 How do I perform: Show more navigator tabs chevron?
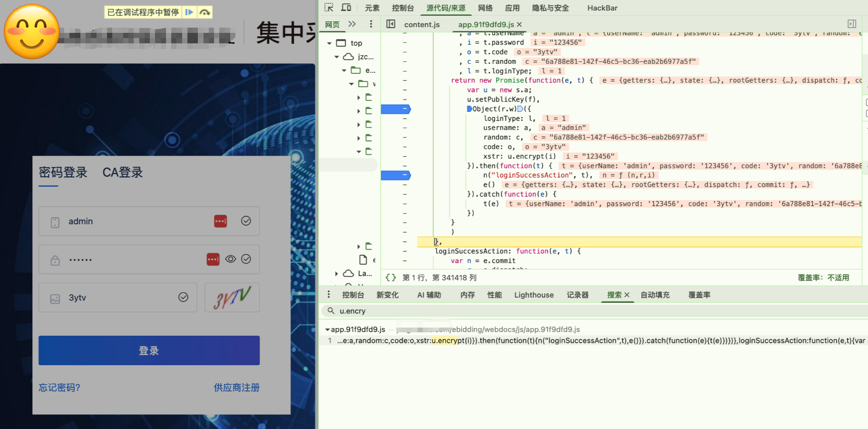click(x=352, y=24)
